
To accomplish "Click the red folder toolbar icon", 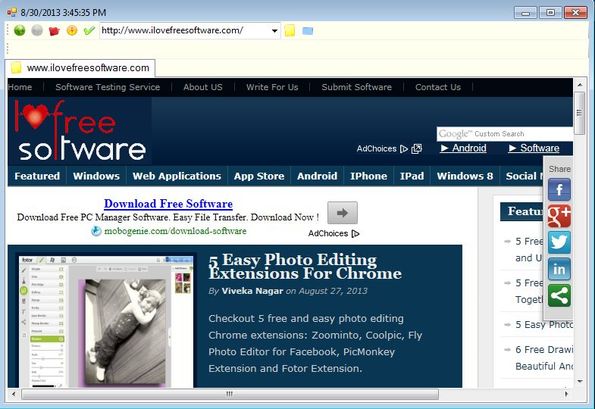I will point(54,31).
